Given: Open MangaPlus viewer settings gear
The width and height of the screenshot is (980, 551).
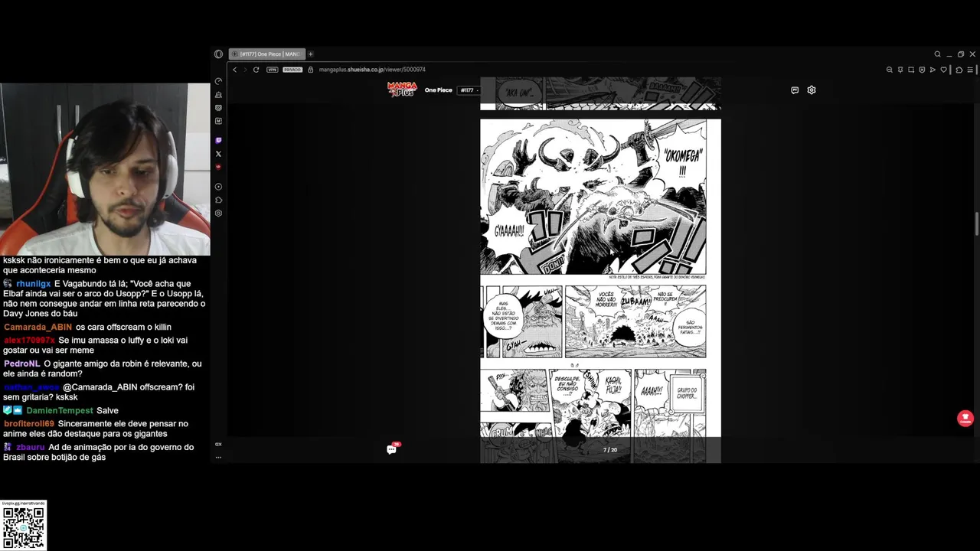Looking at the screenshot, I should pyautogui.click(x=812, y=90).
